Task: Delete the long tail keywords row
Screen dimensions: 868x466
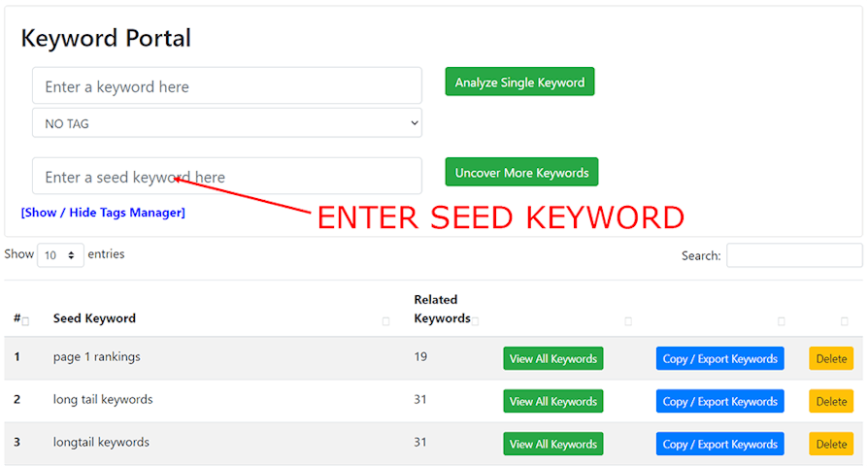Action: 831,401
